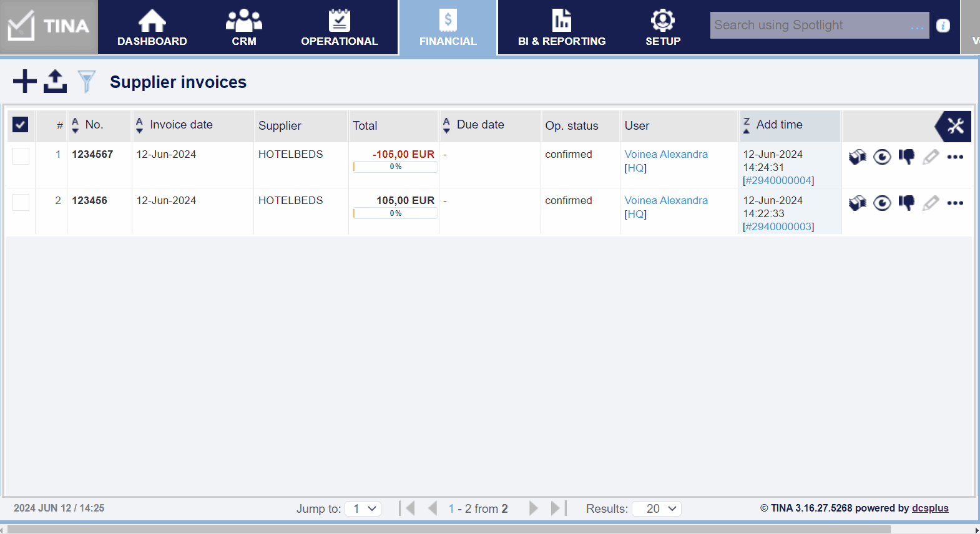Click the upload invoices icon

55,82
